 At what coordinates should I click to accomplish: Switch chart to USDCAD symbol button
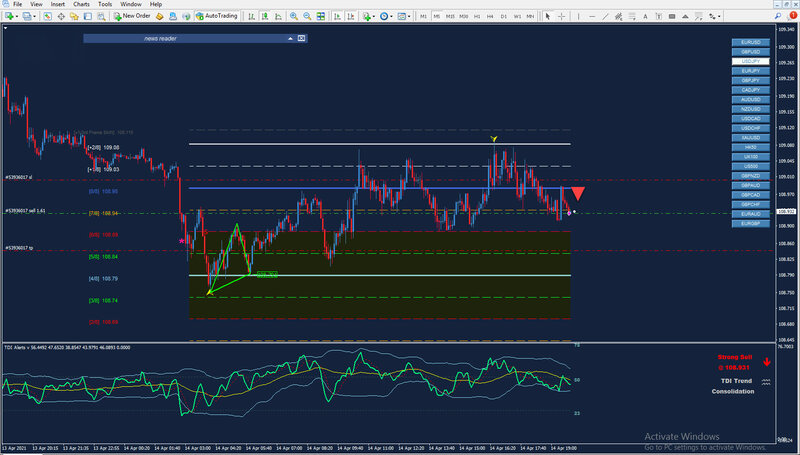pos(751,118)
